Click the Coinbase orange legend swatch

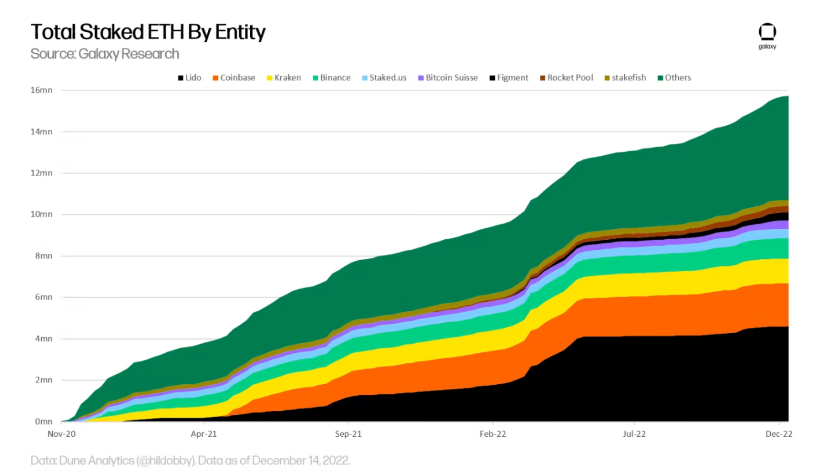click(x=215, y=78)
